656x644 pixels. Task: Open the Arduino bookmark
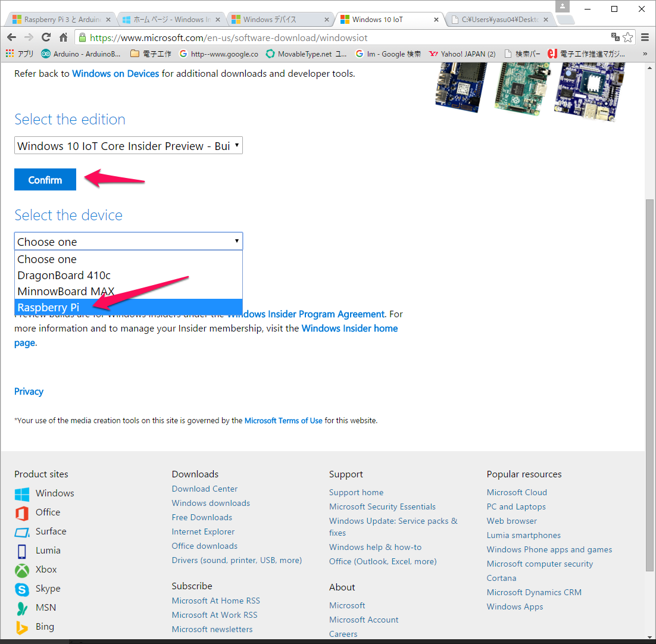click(81, 54)
